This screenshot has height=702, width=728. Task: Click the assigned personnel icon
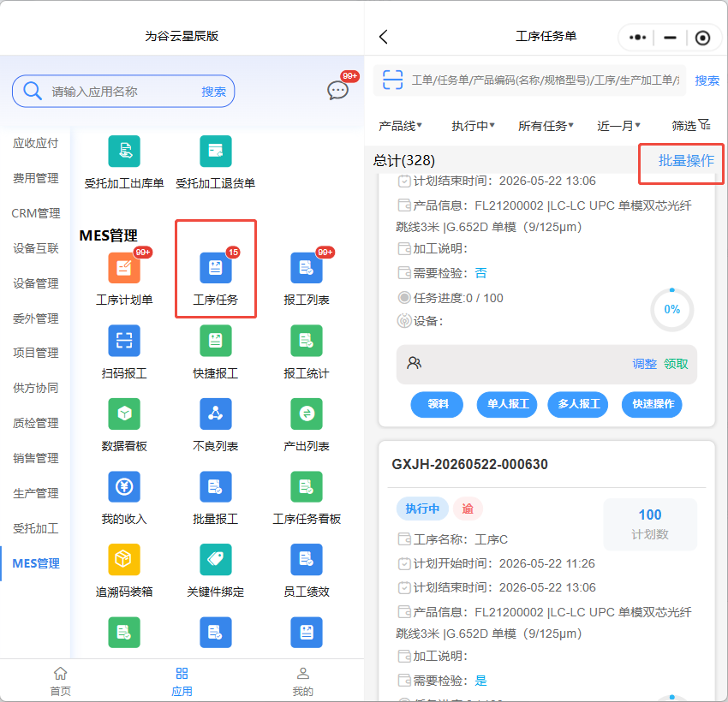(415, 363)
